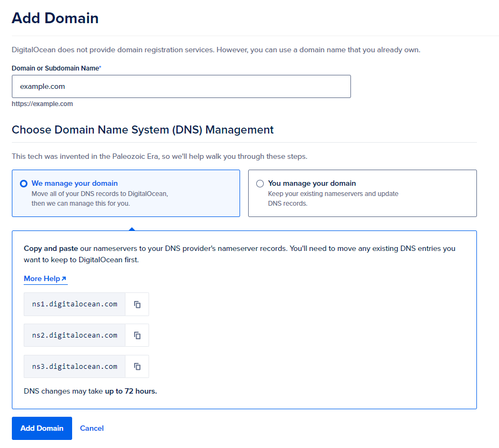Click "Keep your existing nameservers" description
Screen dimensions: 499x448
click(x=333, y=194)
